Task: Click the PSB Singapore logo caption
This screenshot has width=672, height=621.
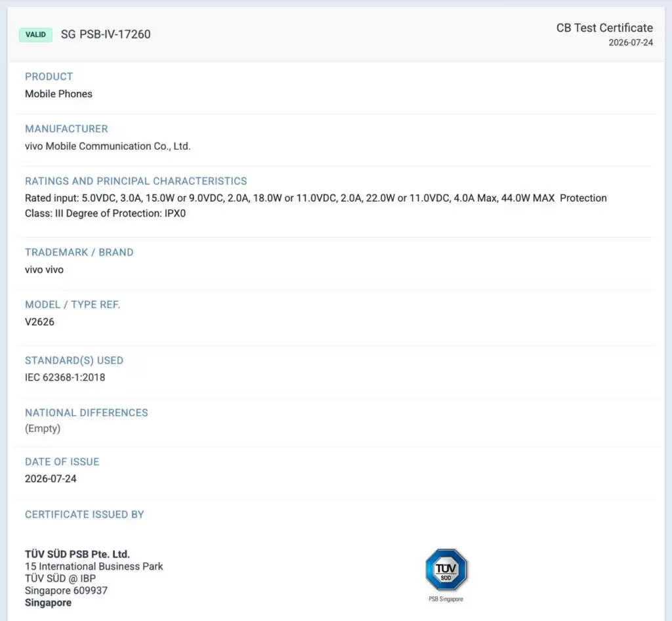Action: [446, 599]
